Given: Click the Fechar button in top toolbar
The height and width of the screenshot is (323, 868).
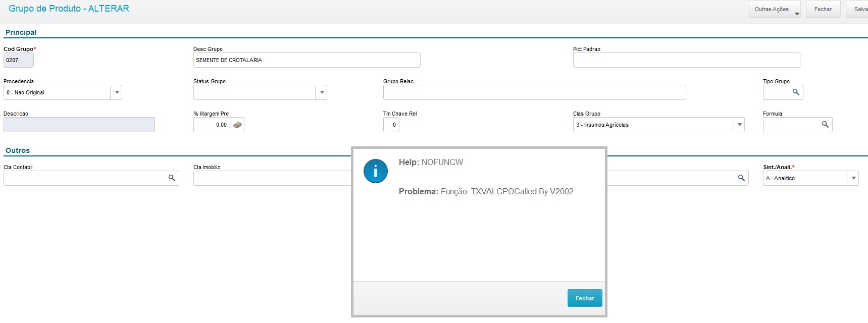Looking at the screenshot, I should point(823,9).
